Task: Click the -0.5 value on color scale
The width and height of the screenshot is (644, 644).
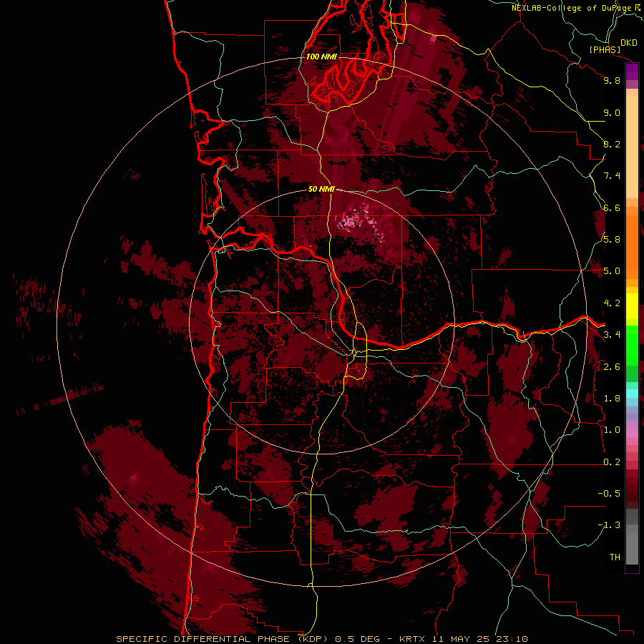Action: 609,494
